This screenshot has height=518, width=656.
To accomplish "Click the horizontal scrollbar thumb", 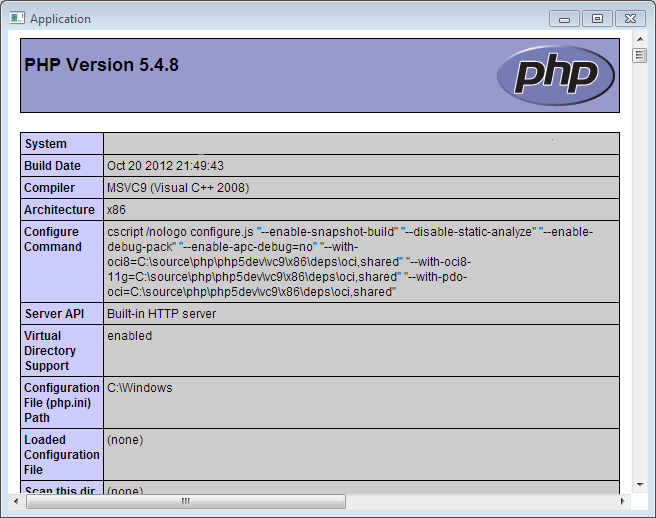I will click(185, 501).
